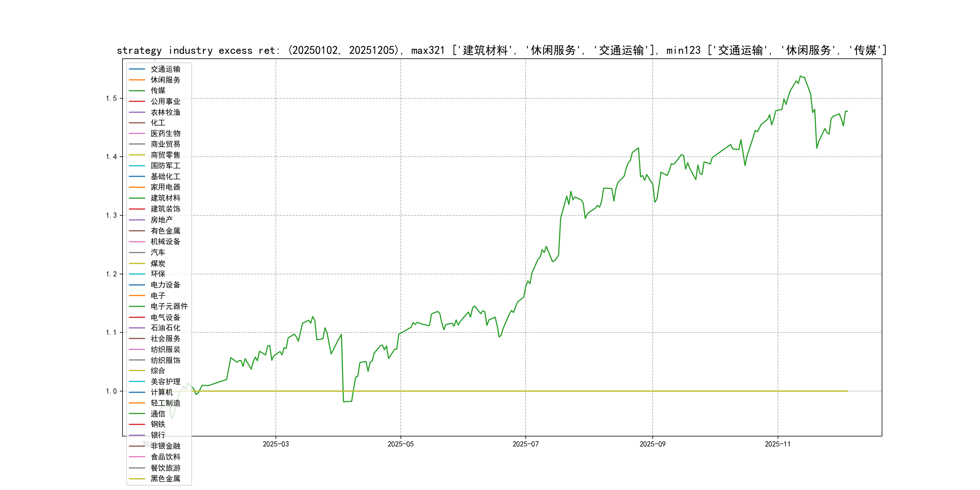Click the 1.5 y-axis tick label
This screenshot has height=490, width=980.
(x=112, y=99)
